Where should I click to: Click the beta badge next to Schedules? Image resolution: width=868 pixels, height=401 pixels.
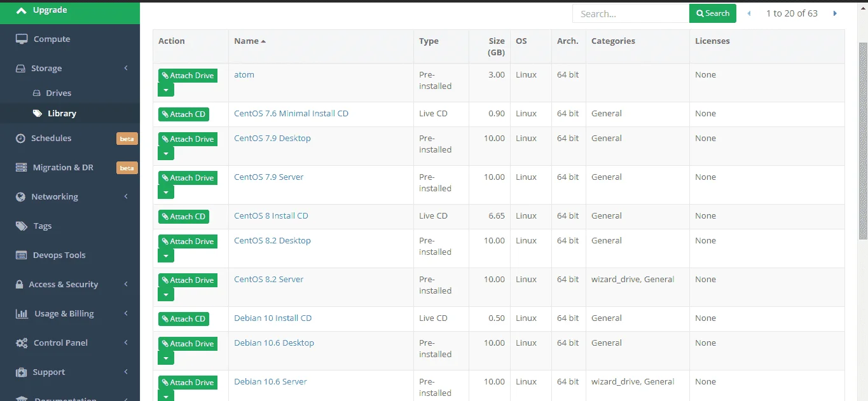click(x=127, y=139)
